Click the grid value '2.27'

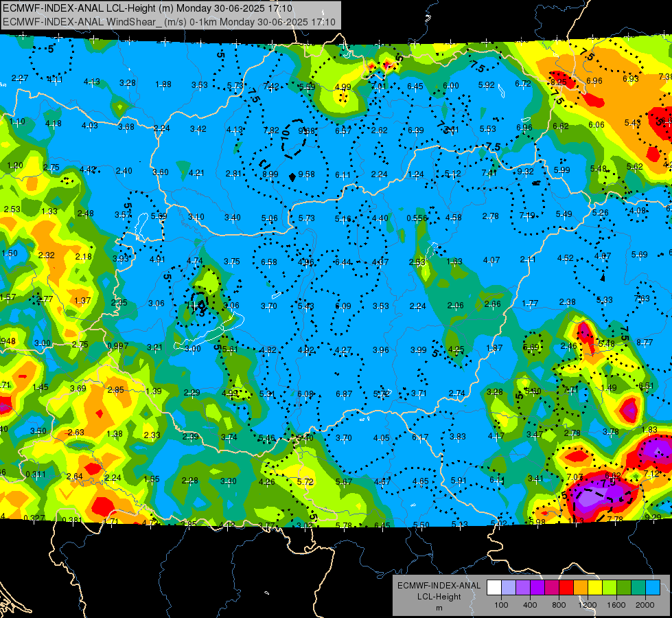click(20, 78)
